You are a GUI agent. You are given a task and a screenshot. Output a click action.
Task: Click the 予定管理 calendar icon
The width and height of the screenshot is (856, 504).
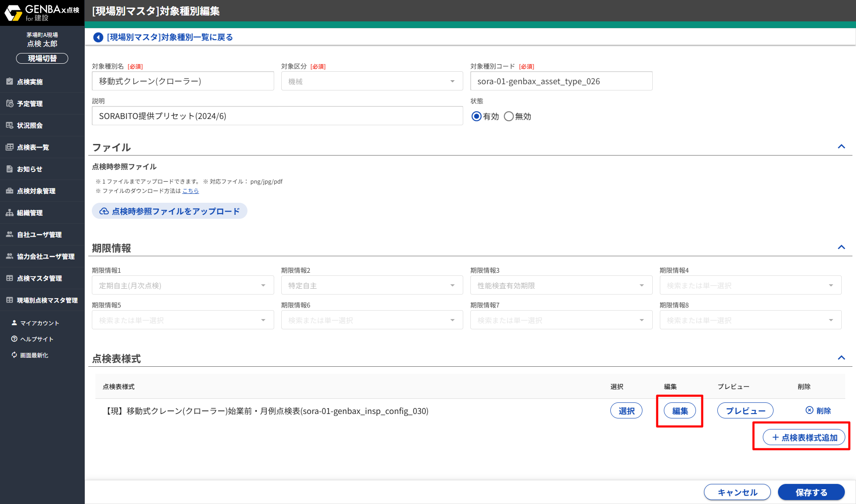[9, 103]
